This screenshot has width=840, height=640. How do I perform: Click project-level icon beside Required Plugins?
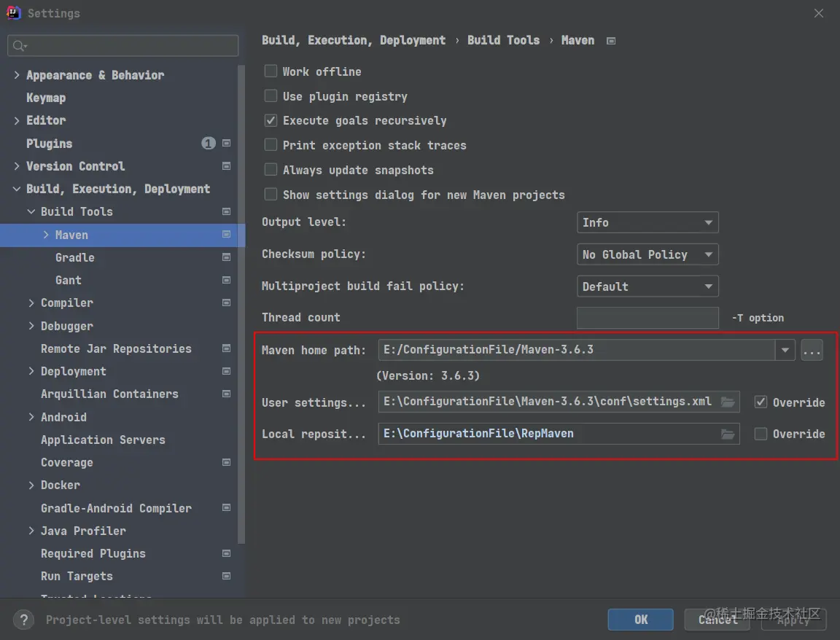(227, 553)
